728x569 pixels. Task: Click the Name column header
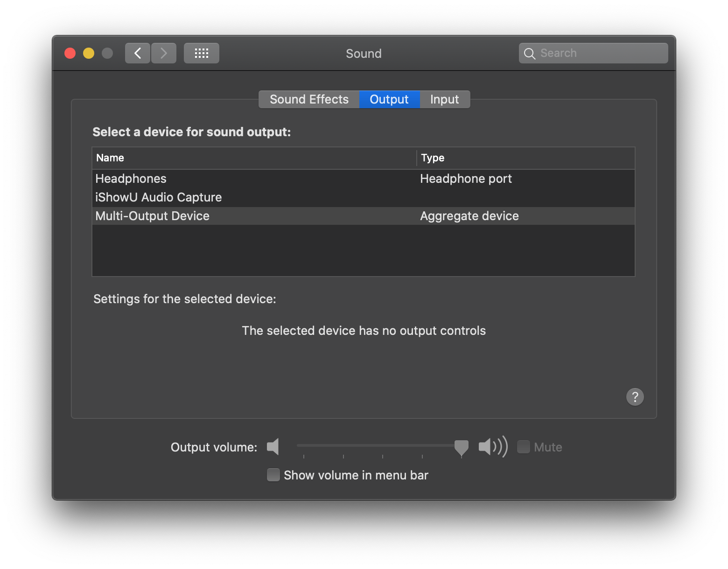(110, 158)
